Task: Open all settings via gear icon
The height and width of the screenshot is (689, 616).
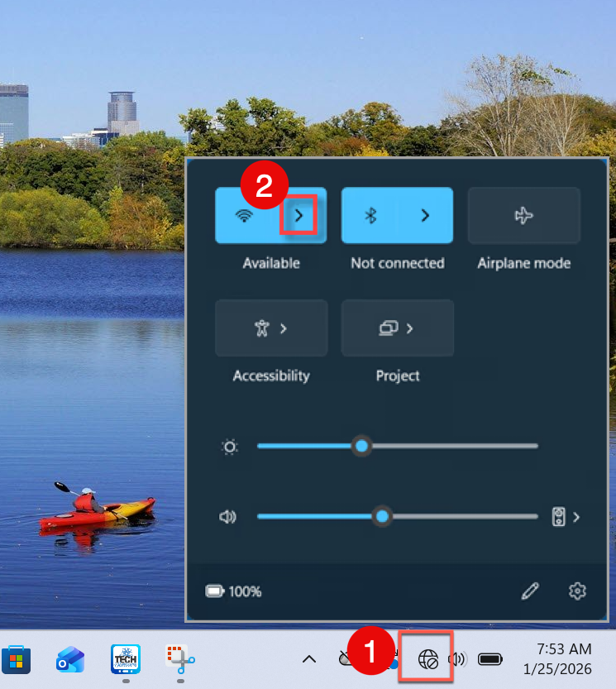Action: click(577, 591)
